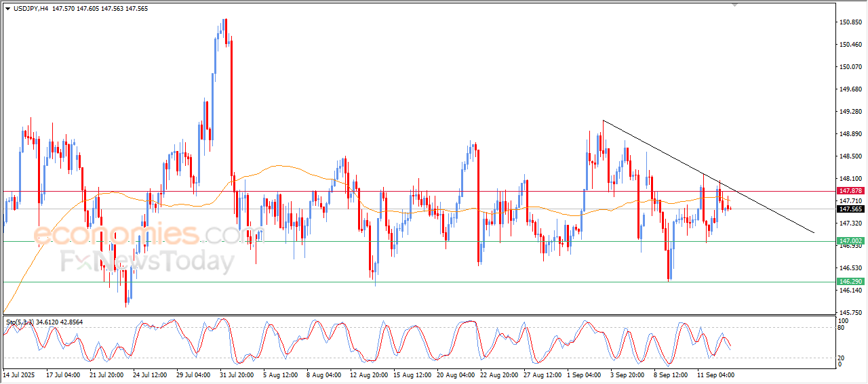Click the 31 Jul 20:00 time label
The image size is (868, 384).
[237, 375]
